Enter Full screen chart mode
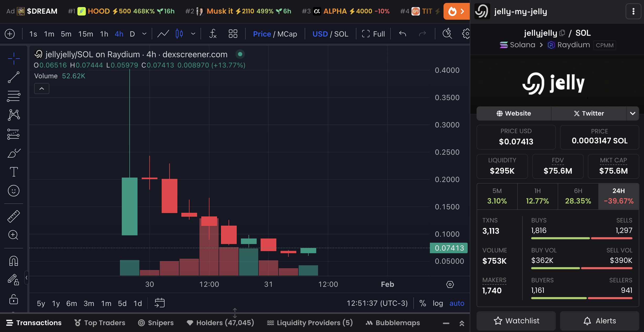This screenshot has width=644, height=332. [373, 34]
